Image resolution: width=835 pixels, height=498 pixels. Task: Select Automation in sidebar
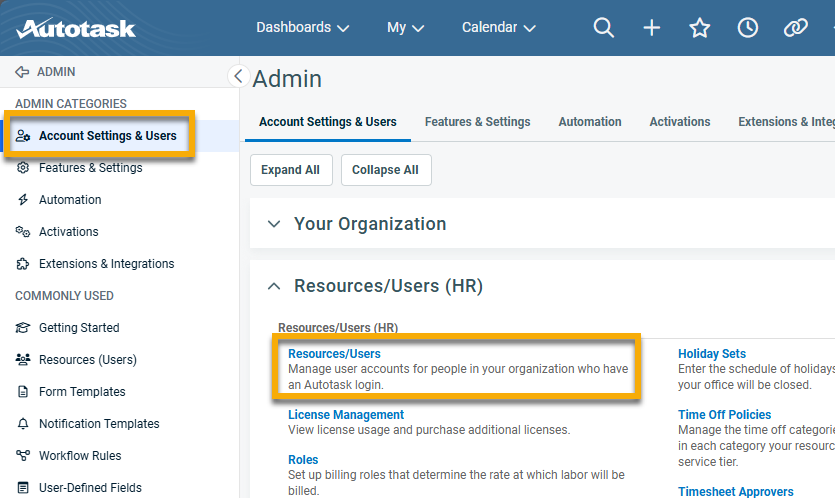click(x=70, y=200)
